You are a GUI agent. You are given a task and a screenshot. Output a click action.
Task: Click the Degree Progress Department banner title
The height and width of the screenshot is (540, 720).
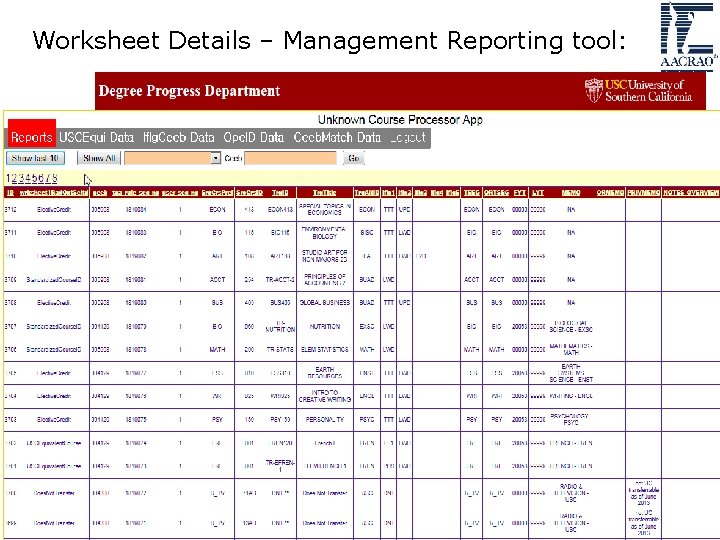[x=189, y=90]
